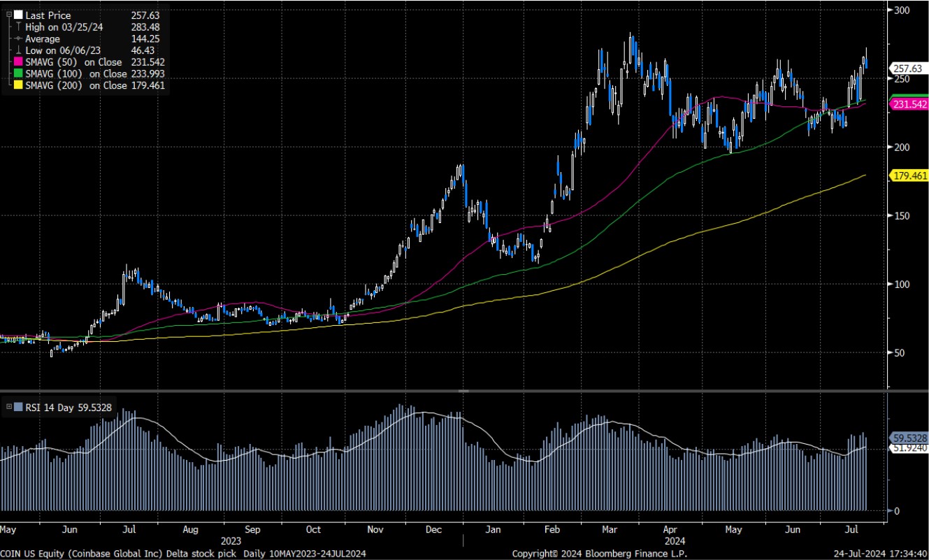Click the yellow SMAVG (200) swatch
The image size is (929, 560).
click(x=17, y=85)
